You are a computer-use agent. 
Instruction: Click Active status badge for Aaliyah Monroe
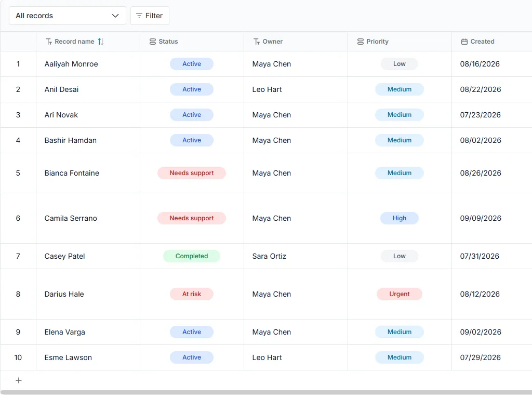click(192, 64)
